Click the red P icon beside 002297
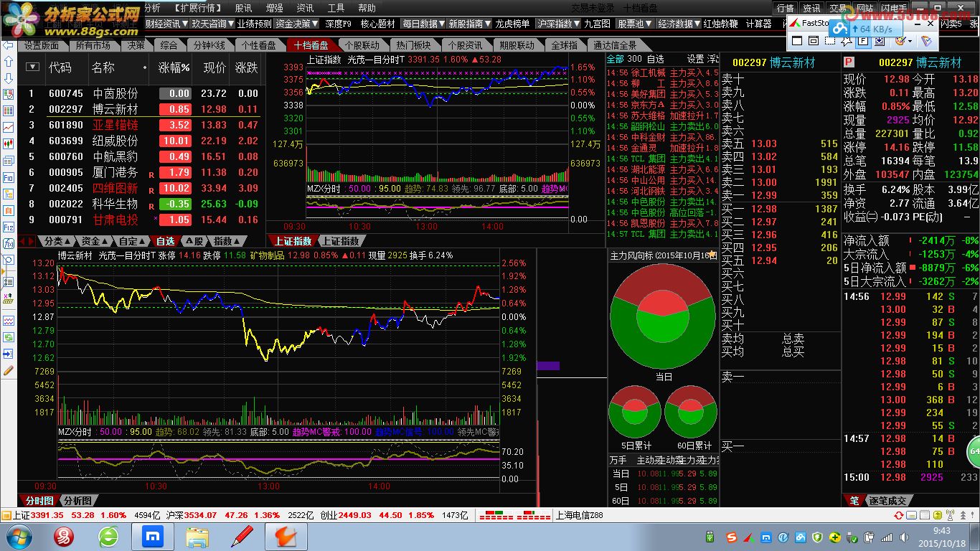This screenshot has height=551, width=980. pyautogui.click(x=849, y=62)
